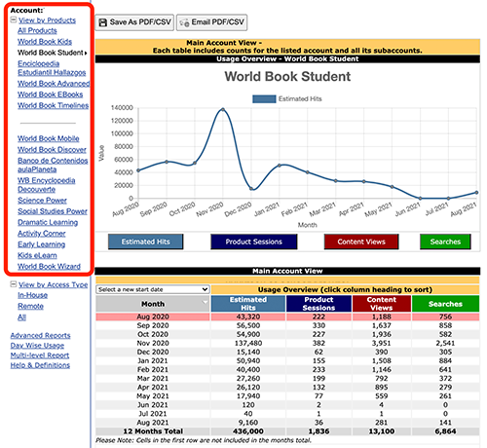Click the 137,480 estimated hits cell

[248, 343]
